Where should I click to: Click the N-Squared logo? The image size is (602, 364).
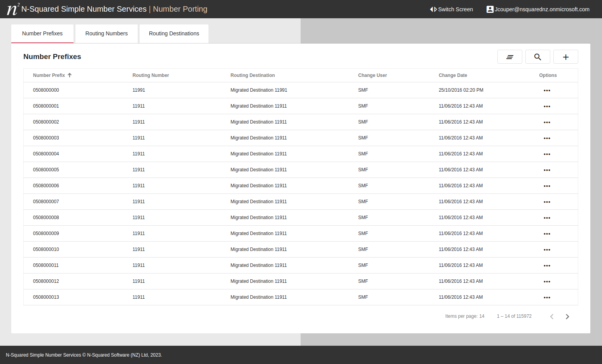click(13, 9)
